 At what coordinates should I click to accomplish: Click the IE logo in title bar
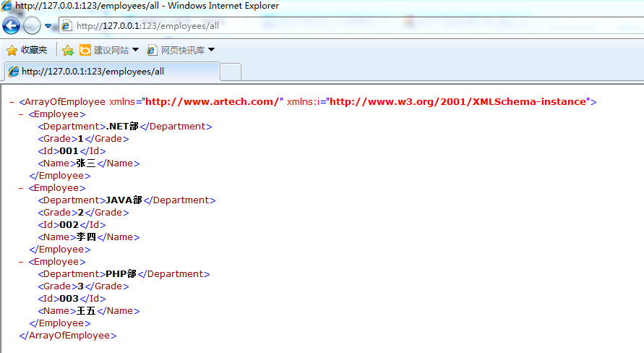pos(7,6)
